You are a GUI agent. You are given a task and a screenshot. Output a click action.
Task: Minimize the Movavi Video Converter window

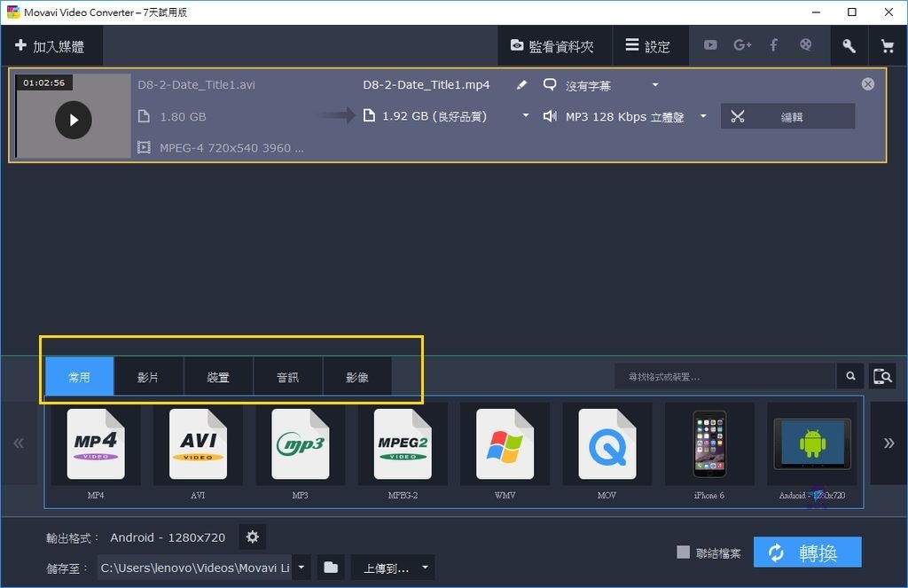tap(816, 12)
